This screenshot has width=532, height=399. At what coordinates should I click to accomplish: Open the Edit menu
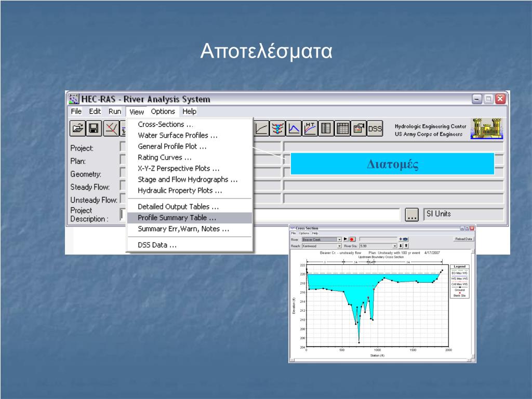pyautogui.click(x=95, y=111)
